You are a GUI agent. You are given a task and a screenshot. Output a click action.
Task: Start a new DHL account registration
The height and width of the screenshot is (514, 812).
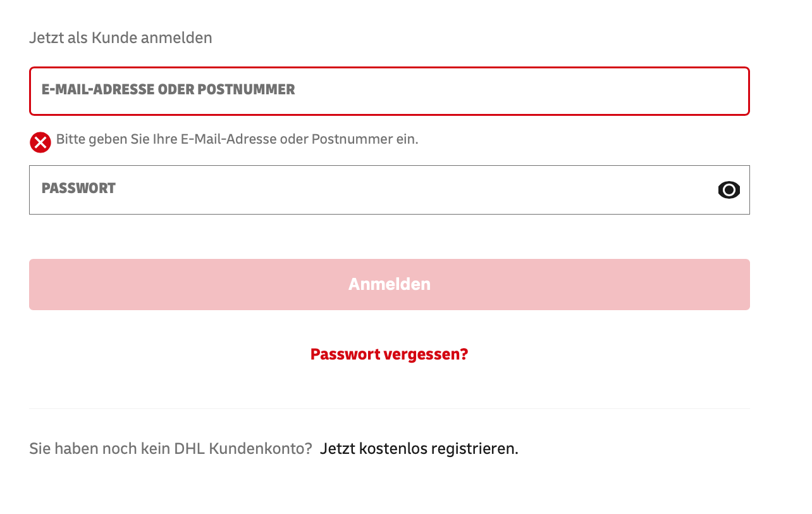(x=419, y=448)
